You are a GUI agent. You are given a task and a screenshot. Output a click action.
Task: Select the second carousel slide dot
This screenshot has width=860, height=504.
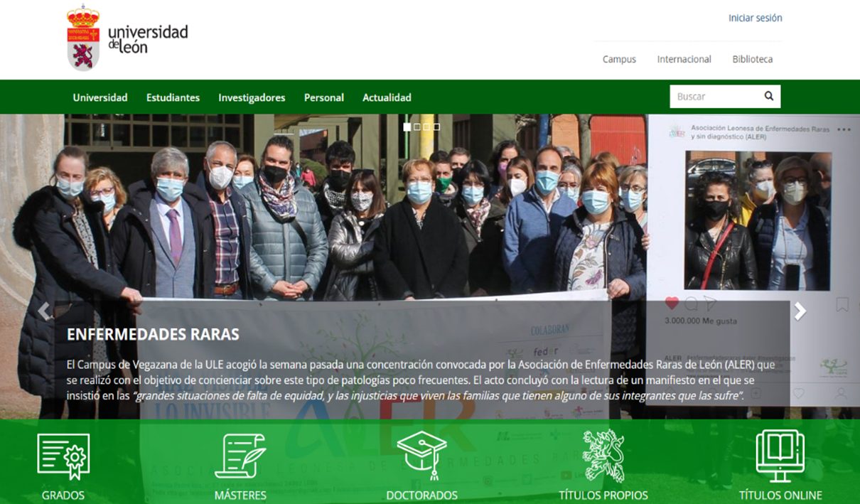pos(417,127)
